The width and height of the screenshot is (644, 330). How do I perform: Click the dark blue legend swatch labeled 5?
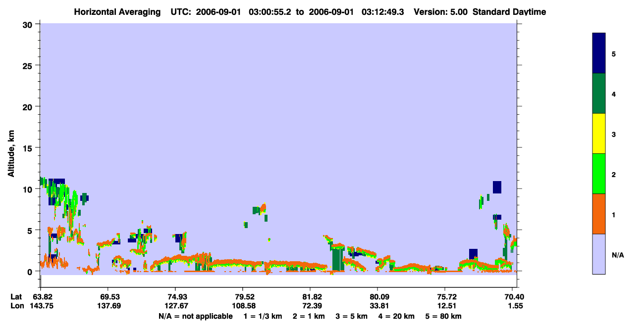coord(599,53)
